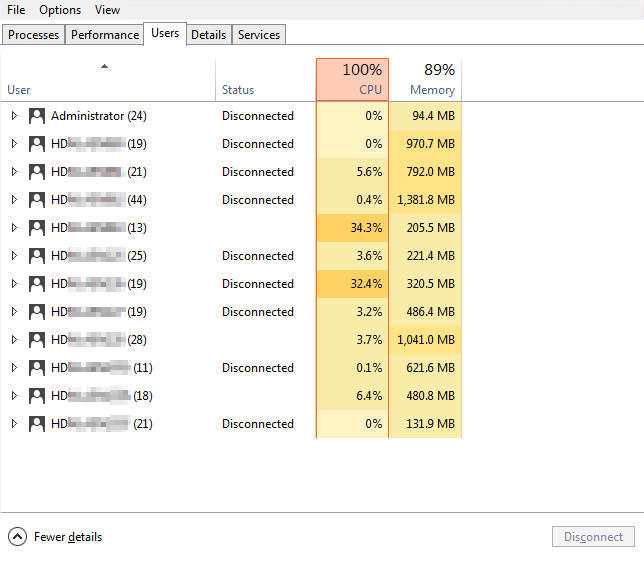Collapse view using Fewer details arrow icon

coord(18,537)
